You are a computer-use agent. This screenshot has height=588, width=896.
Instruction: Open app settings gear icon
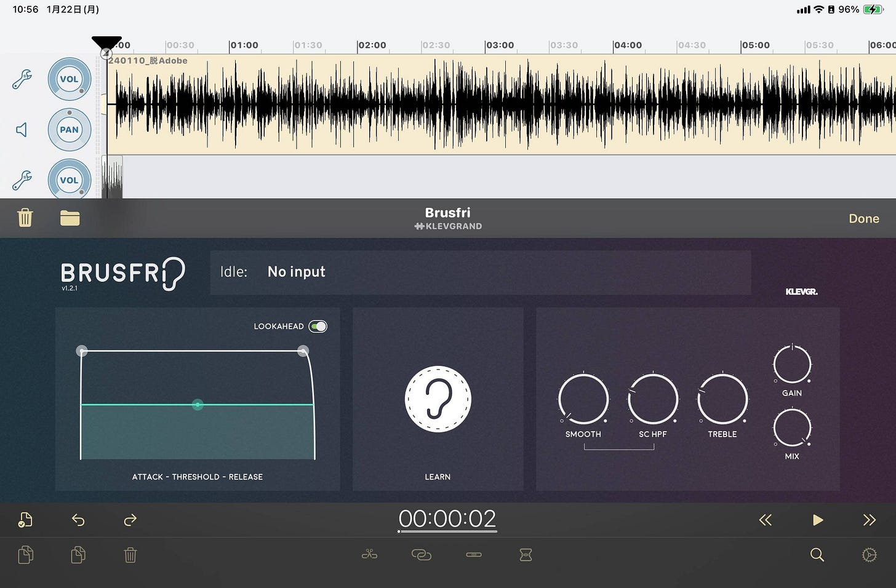[x=869, y=555]
